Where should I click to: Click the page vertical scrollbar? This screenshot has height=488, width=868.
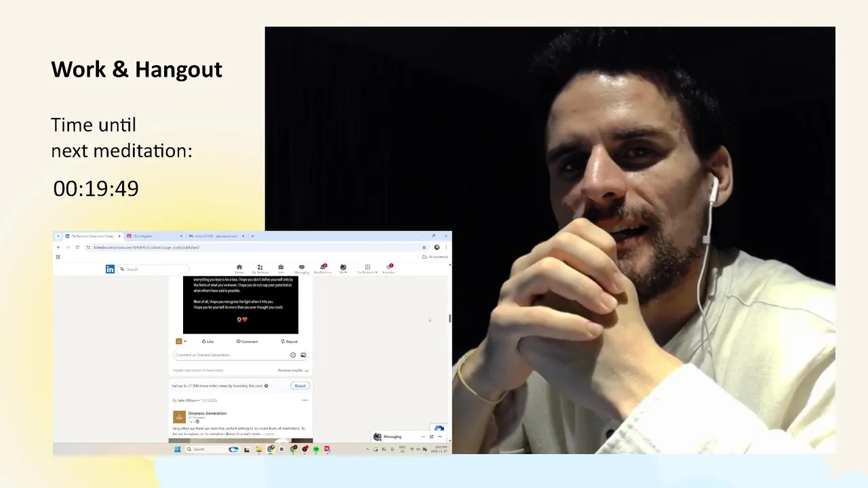point(450,319)
